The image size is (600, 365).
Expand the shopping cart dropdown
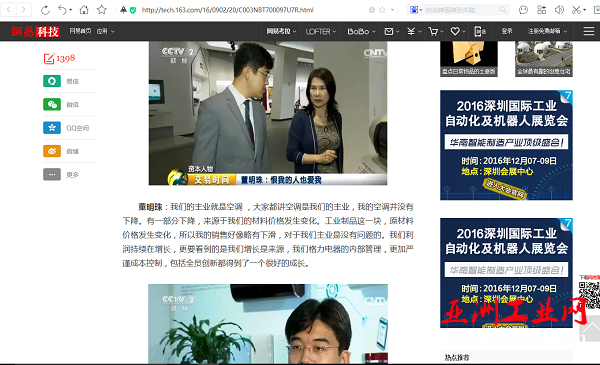436,31
